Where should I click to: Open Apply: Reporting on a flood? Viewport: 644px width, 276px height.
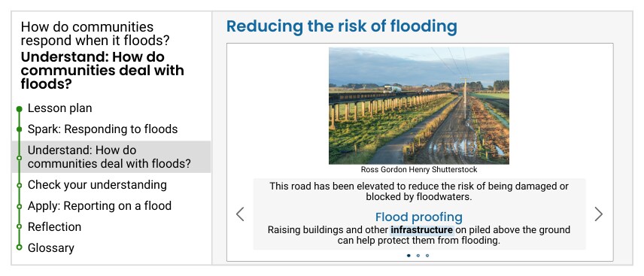tap(99, 206)
